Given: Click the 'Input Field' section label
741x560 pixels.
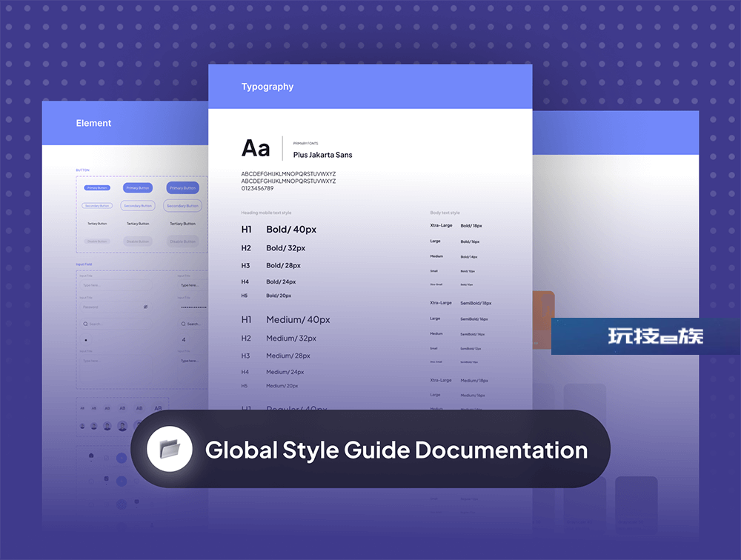Looking at the screenshot, I should [84, 264].
